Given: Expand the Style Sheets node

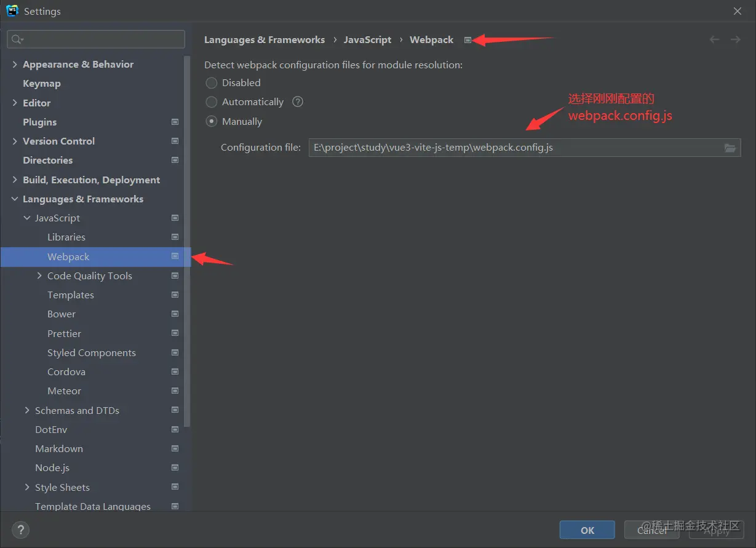Looking at the screenshot, I should [x=27, y=487].
